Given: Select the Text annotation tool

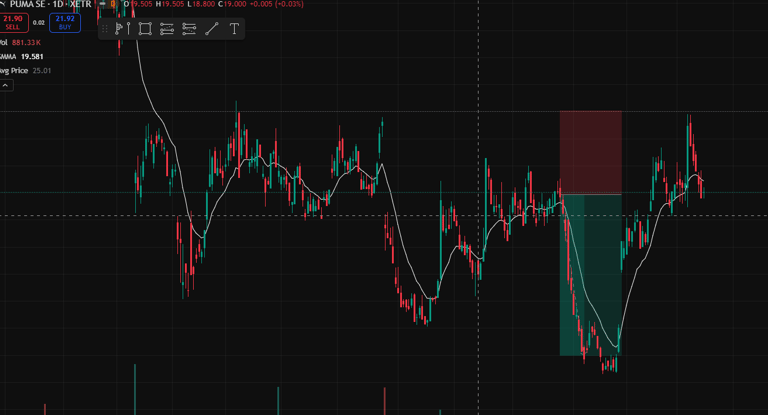Looking at the screenshot, I should click(235, 28).
